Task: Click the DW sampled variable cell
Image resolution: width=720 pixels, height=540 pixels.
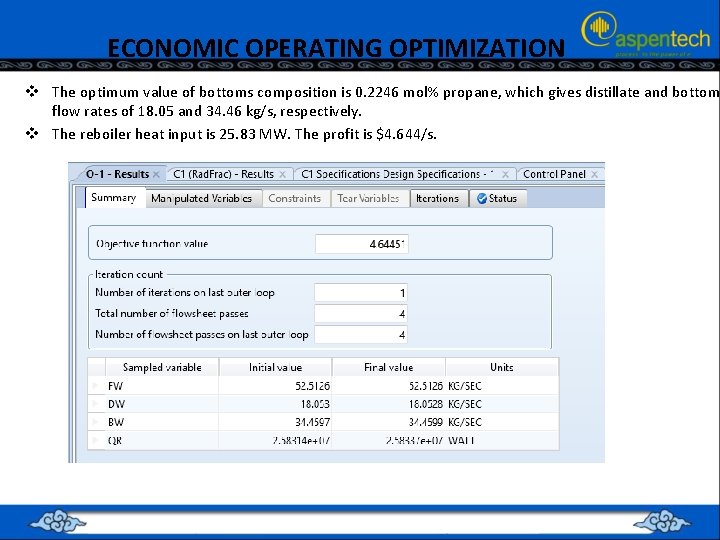Action: (x=162, y=404)
